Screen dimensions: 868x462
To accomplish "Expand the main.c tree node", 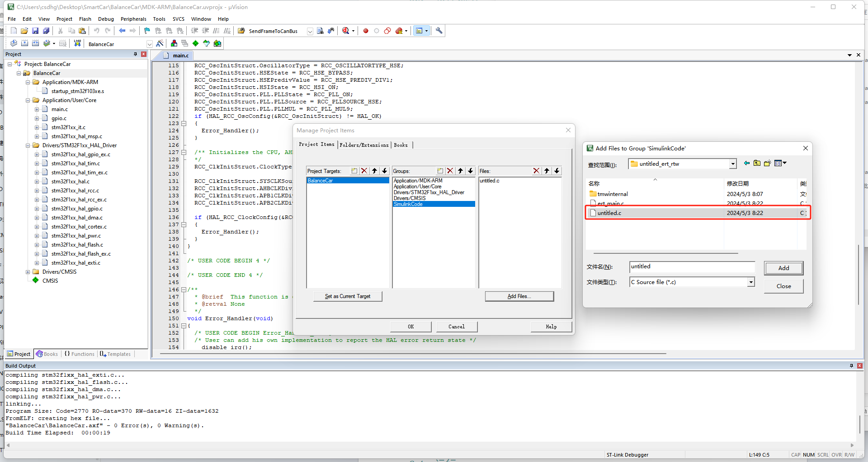I will point(37,109).
